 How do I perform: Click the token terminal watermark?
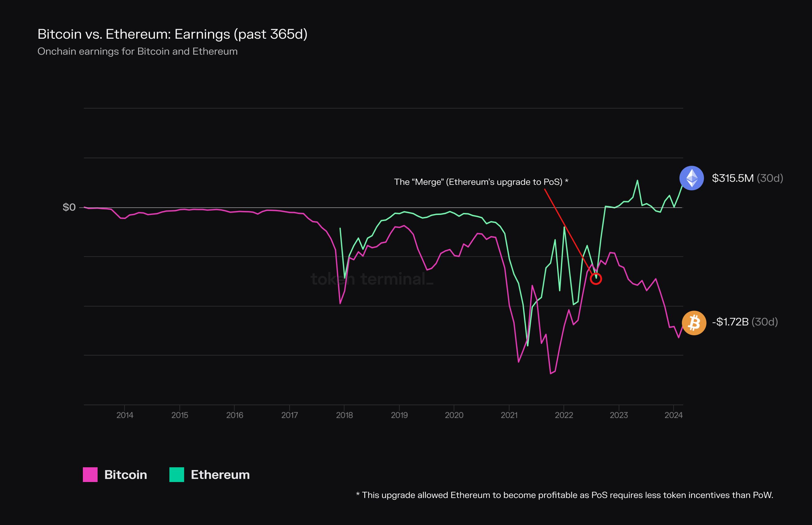click(372, 279)
